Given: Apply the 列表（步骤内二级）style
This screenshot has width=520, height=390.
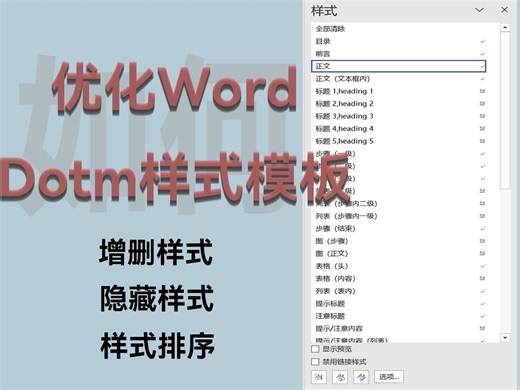Looking at the screenshot, I should [399, 203].
